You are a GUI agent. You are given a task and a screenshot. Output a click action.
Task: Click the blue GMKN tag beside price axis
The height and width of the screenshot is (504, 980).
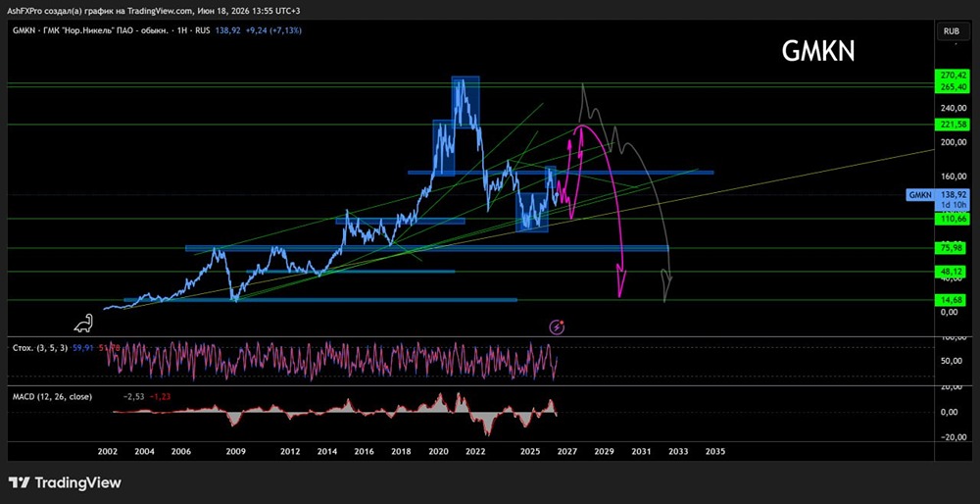920,195
